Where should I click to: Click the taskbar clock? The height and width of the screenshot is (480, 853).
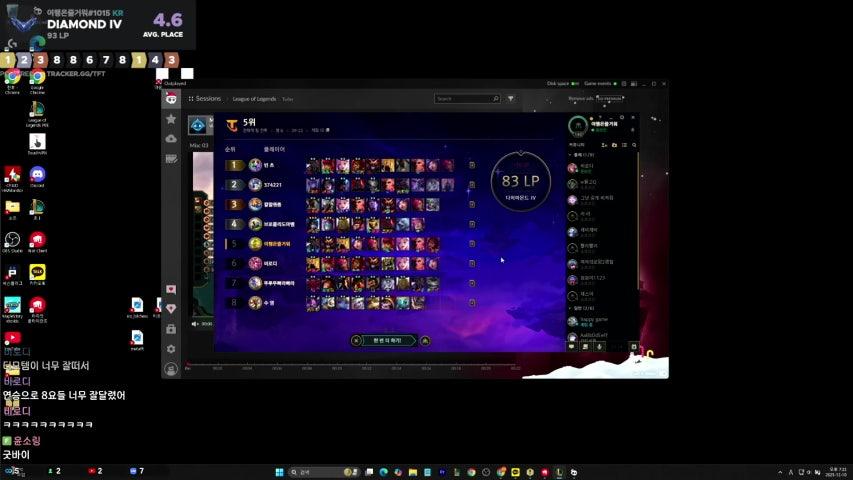[838, 472]
